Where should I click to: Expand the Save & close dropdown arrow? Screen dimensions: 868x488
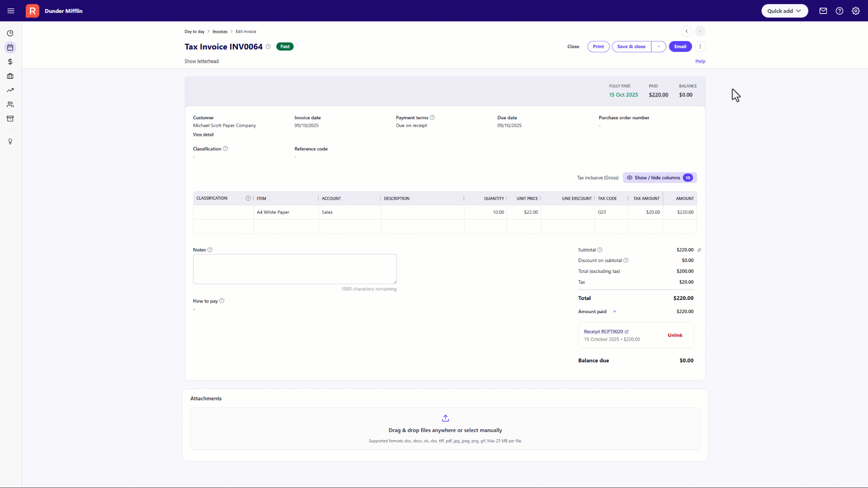(659, 47)
